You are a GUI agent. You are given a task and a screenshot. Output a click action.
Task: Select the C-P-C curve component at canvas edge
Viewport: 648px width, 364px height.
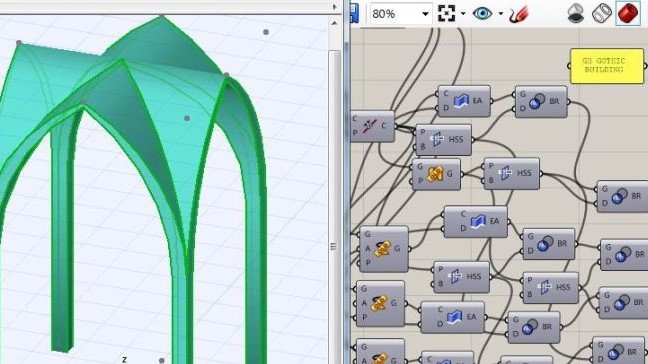tap(372, 126)
